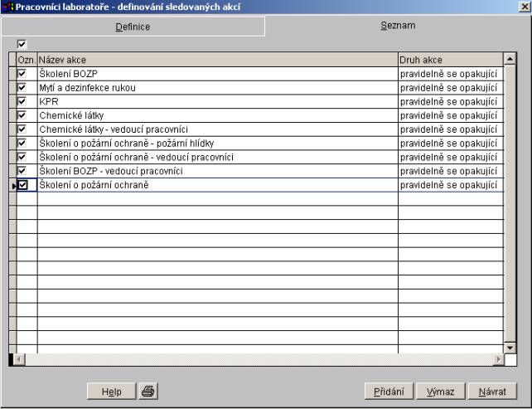
Task: Click the Výmaz button
Action: click(x=439, y=392)
